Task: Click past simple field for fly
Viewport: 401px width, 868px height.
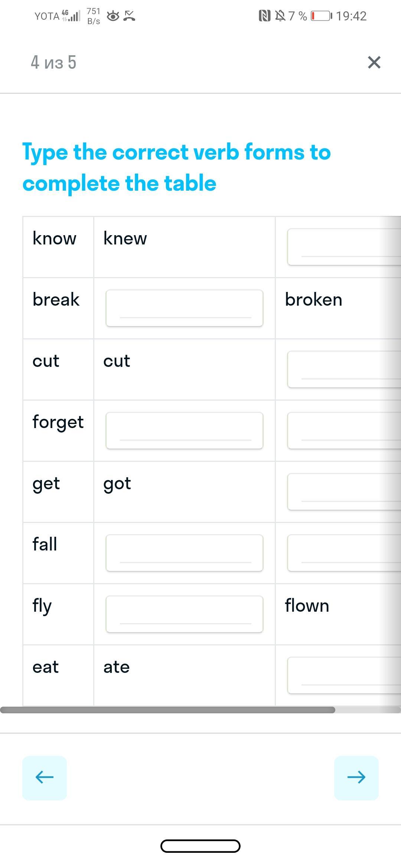Action: point(184,614)
